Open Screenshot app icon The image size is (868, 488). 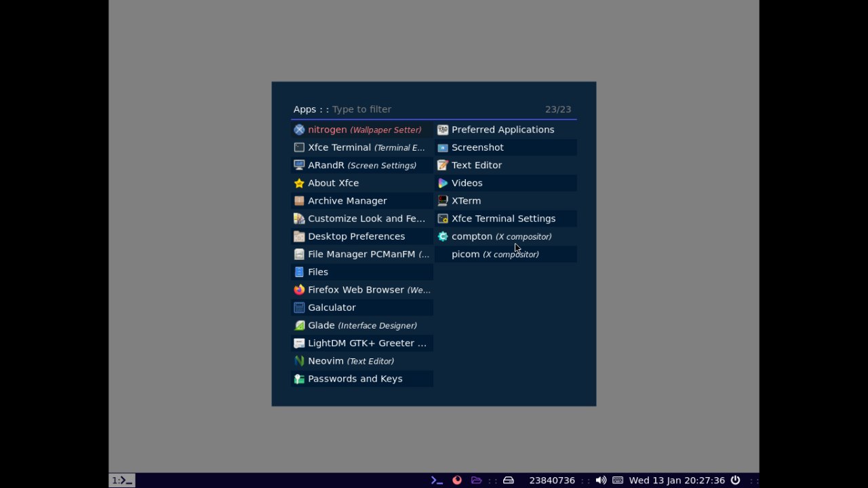[x=443, y=147]
